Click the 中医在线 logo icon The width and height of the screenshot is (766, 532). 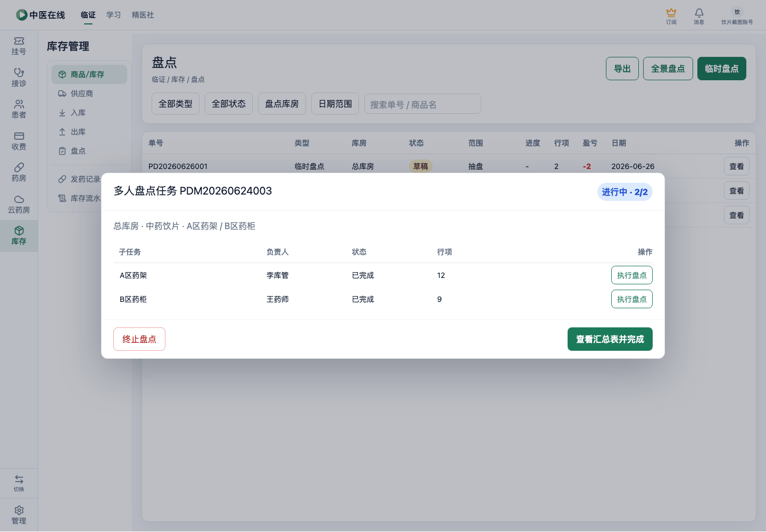21,15
